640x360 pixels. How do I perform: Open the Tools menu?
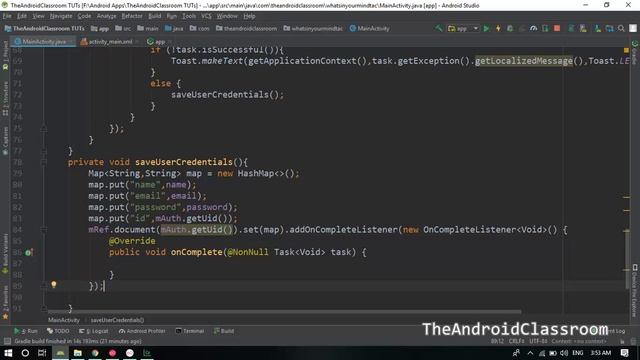coord(189,16)
